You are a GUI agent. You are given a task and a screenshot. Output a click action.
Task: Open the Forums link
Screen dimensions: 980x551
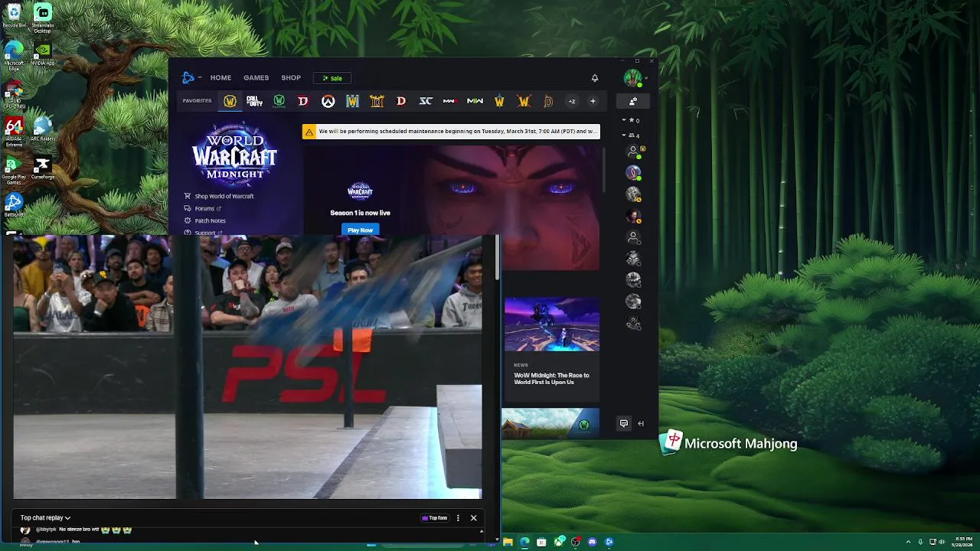pos(203,208)
